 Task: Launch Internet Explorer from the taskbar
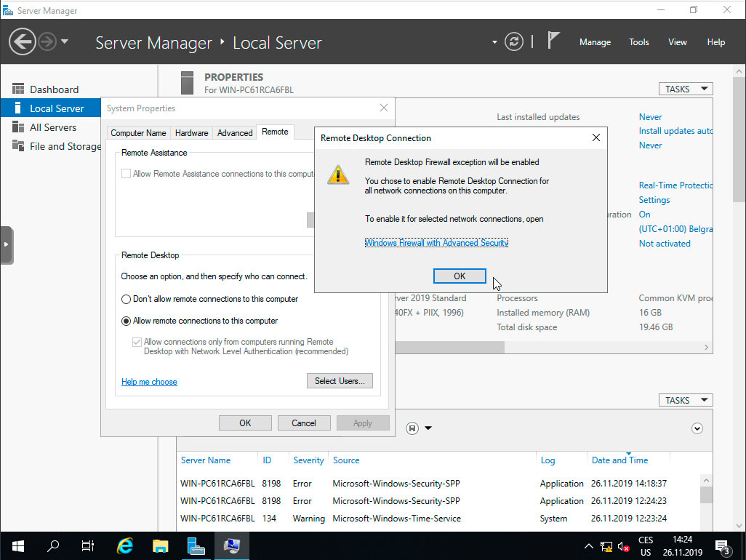124,546
